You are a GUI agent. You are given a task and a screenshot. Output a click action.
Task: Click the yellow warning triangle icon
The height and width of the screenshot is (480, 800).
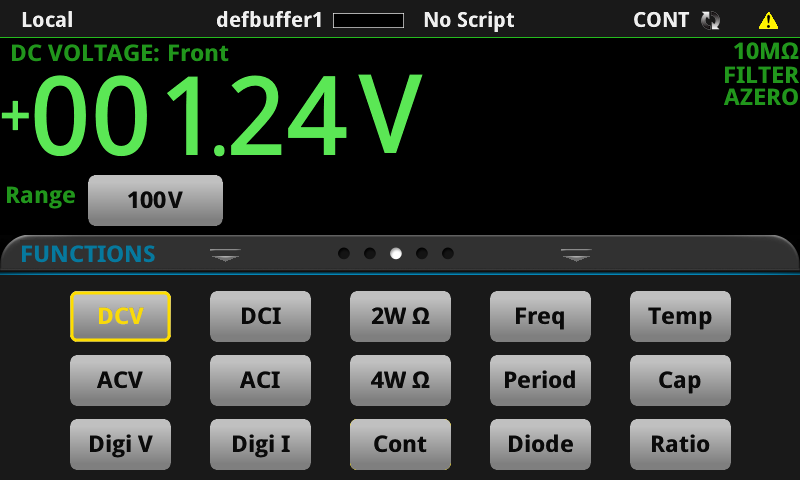coord(768,21)
